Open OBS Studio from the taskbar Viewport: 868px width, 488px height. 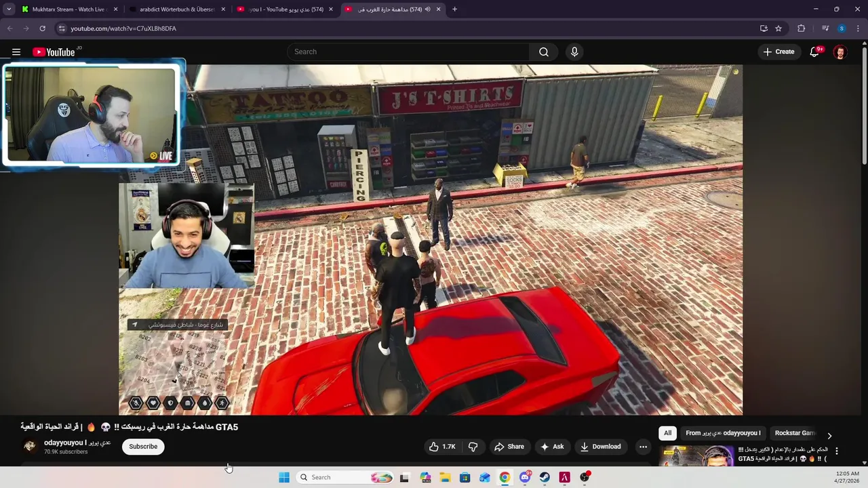pos(585,477)
